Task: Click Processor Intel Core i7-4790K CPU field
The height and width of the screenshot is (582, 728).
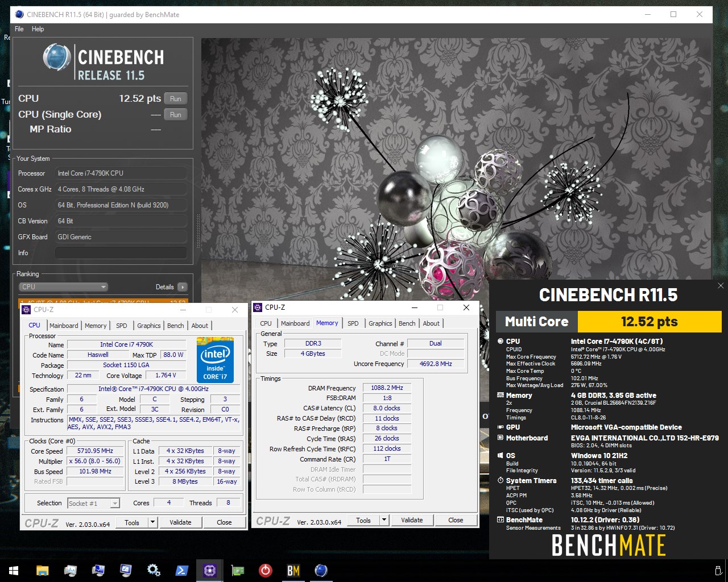Action: 121,173
